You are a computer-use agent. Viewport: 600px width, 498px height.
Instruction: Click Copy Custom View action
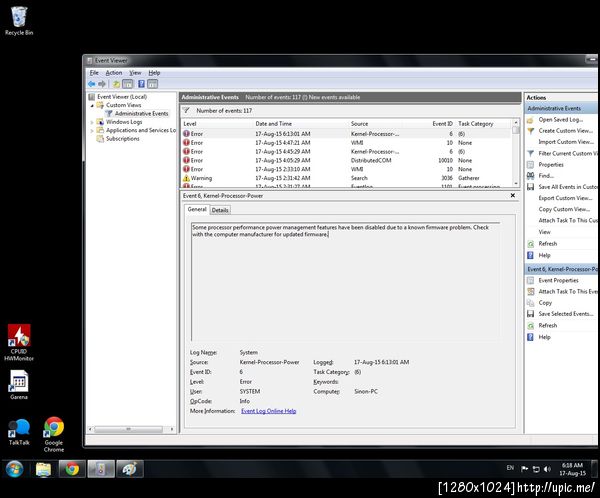click(x=564, y=209)
